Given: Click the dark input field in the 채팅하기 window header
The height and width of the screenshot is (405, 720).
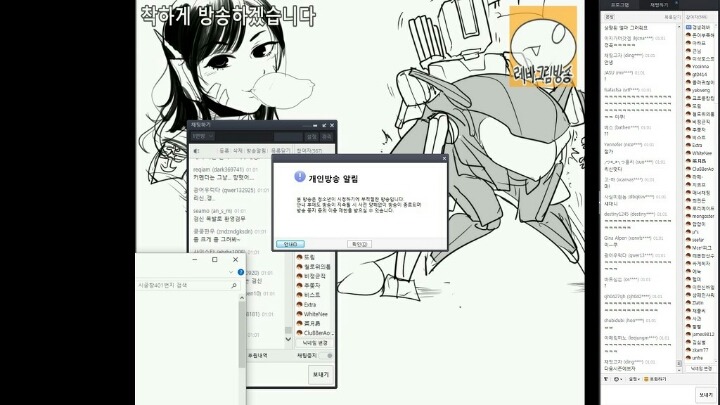Looking at the screenshot, I should pos(288,136).
